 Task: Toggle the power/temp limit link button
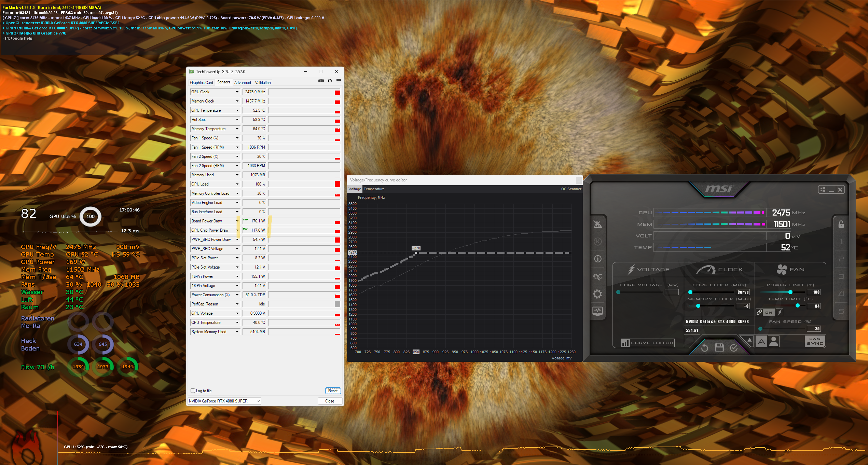759,312
